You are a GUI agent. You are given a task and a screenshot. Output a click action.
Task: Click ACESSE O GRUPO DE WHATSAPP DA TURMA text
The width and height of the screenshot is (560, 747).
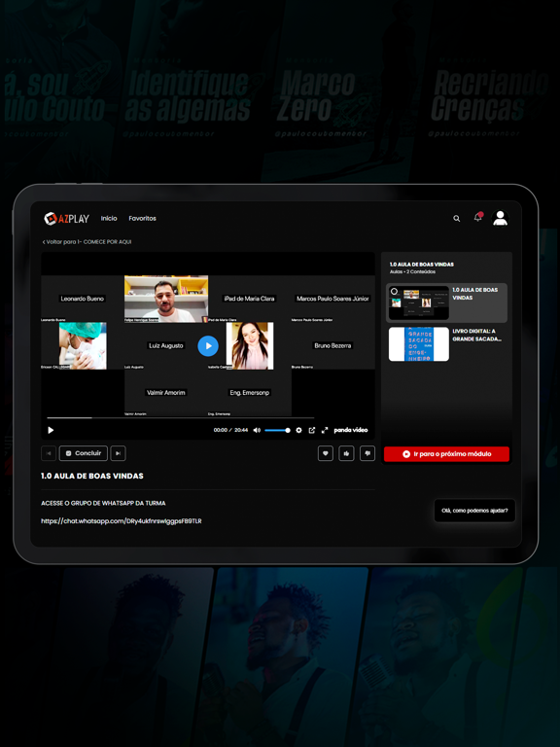coord(103,503)
